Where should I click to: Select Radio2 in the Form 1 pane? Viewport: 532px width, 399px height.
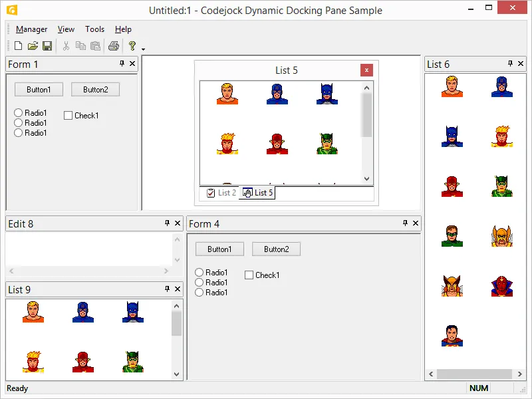[x=18, y=122]
